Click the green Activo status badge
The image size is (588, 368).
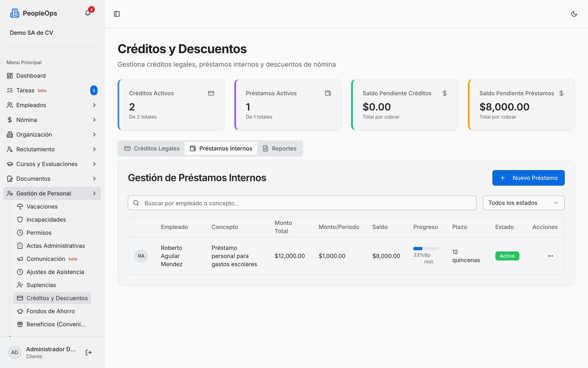point(507,256)
